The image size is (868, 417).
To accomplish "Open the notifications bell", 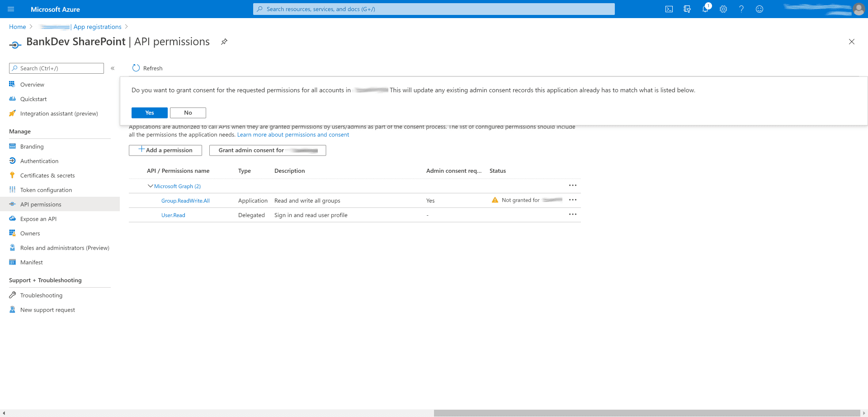I will [x=705, y=9].
